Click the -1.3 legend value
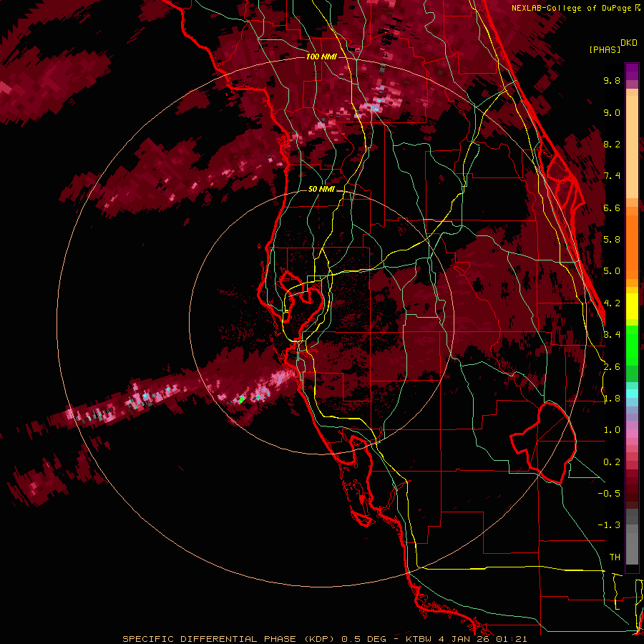 (609, 526)
